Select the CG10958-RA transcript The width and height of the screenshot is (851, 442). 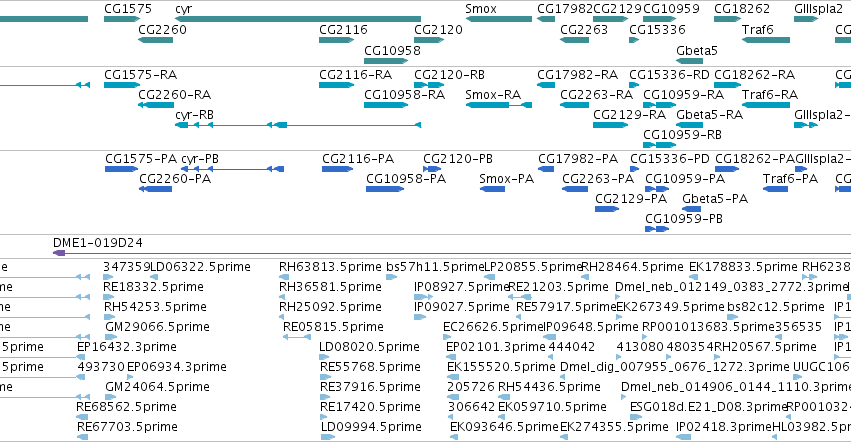(x=386, y=105)
